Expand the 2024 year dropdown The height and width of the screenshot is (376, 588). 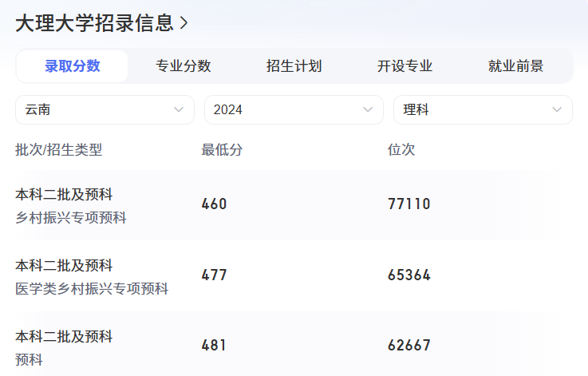click(294, 109)
